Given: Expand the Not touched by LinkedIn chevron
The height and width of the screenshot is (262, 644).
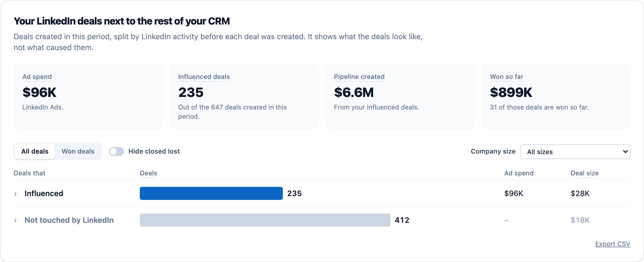Looking at the screenshot, I should tap(16, 220).
